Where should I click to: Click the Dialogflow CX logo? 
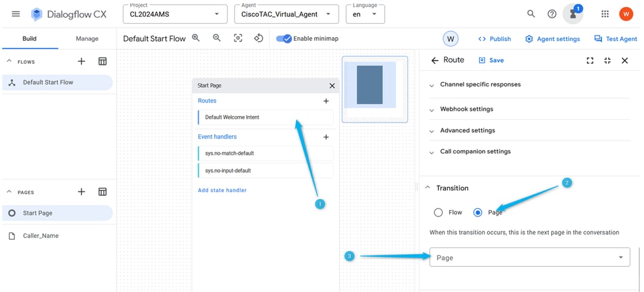point(69,14)
